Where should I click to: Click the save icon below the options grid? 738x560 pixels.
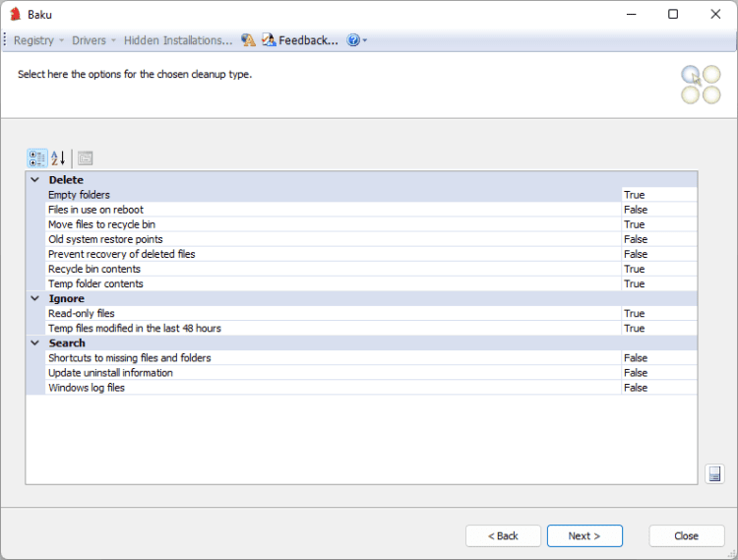click(x=714, y=474)
